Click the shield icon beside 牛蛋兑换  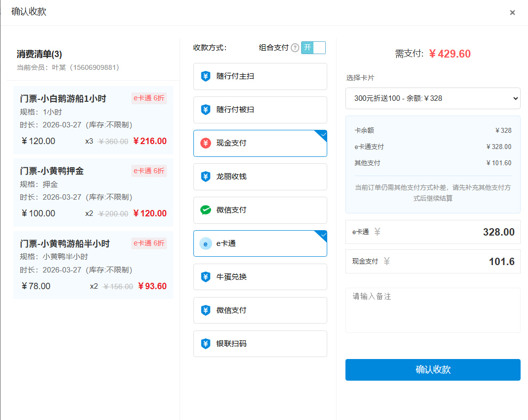click(206, 277)
